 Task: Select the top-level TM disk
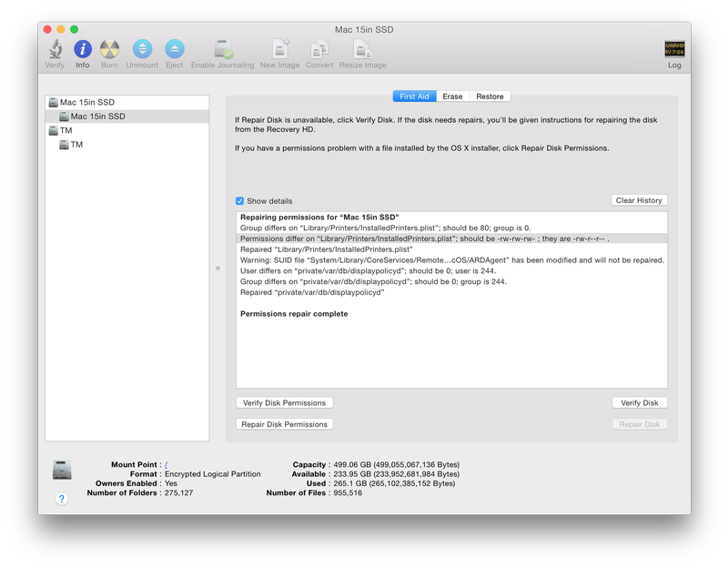point(127,130)
